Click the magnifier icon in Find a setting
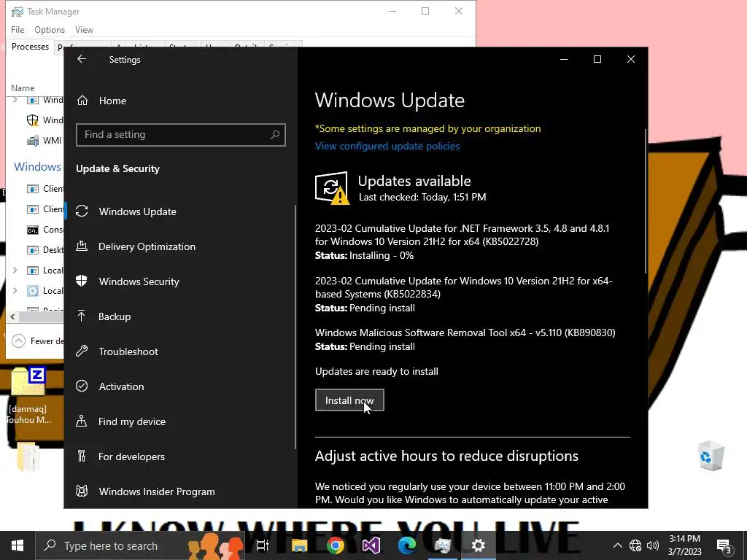Screen dimensions: 747x560 tap(275, 135)
